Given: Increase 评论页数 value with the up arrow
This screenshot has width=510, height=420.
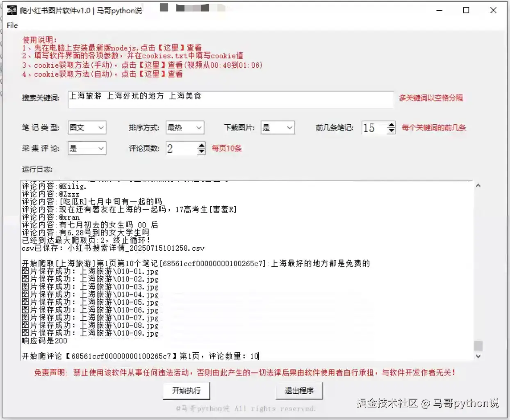Looking at the screenshot, I should pyautogui.click(x=200, y=145).
